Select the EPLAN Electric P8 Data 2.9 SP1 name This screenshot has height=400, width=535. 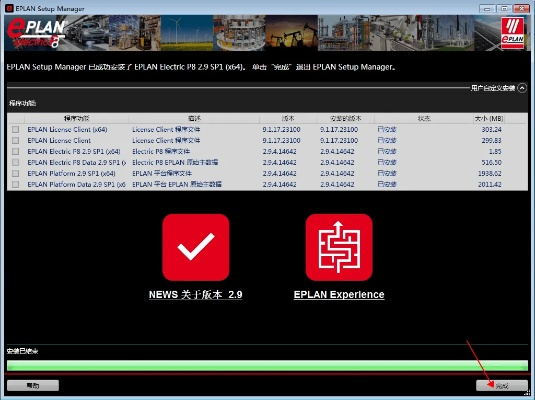click(x=77, y=162)
